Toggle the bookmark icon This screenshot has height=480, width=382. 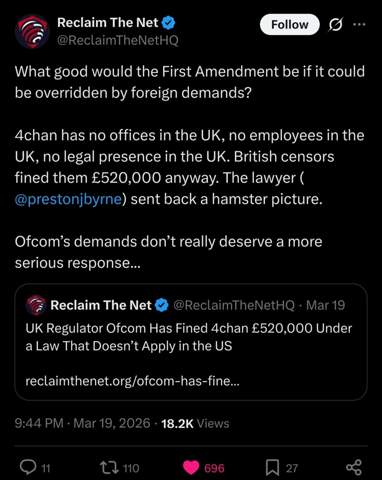tap(272, 468)
